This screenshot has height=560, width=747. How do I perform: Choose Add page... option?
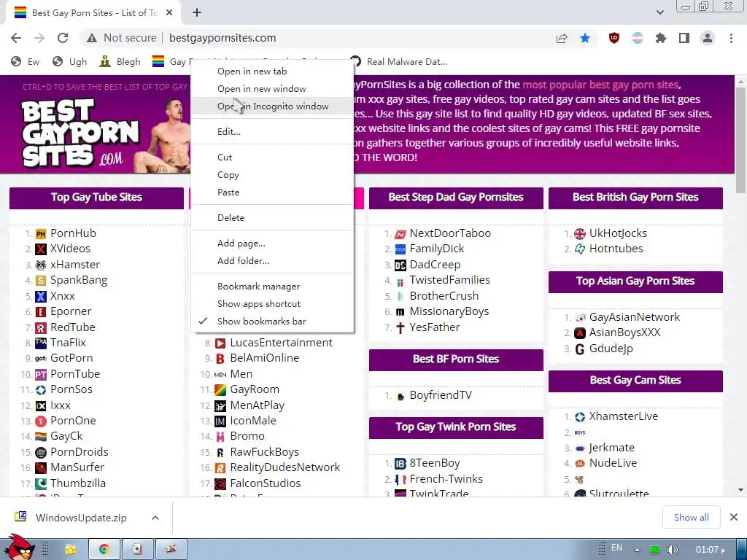pos(273,244)
